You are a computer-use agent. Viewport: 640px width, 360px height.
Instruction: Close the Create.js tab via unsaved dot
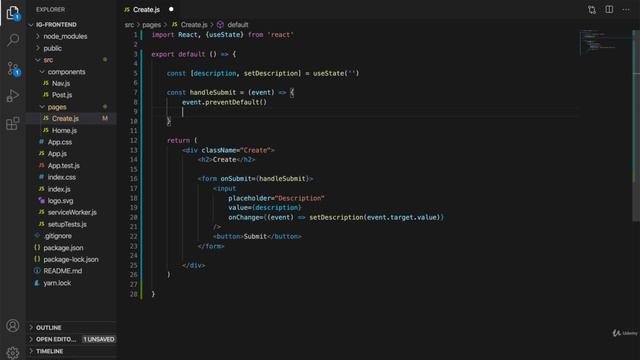click(171, 9)
